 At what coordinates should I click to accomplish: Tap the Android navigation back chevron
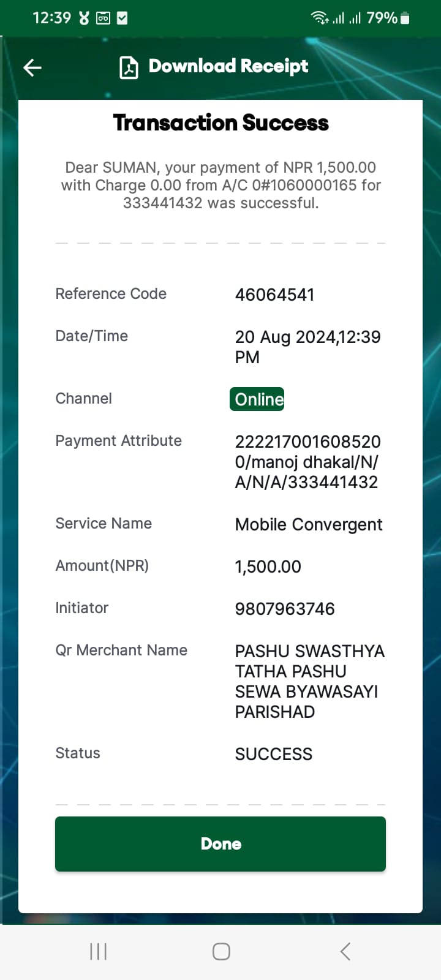pos(345,951)
